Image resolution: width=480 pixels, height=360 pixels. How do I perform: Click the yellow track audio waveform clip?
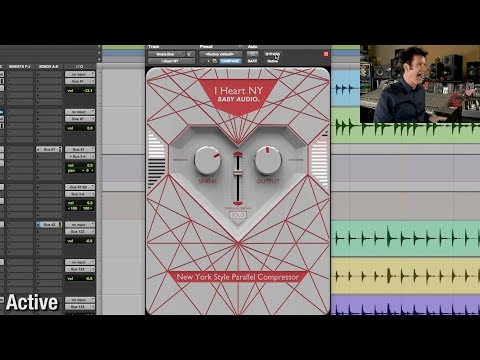click(x=406, y=275)
